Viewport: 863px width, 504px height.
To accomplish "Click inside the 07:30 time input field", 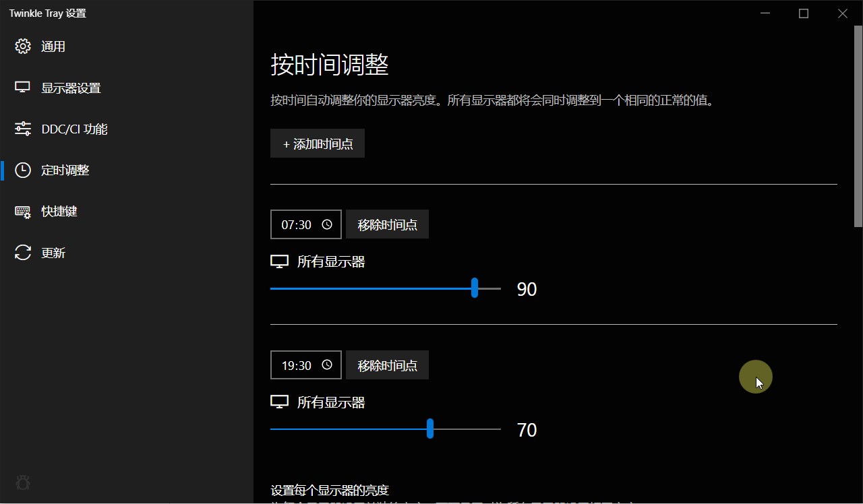I will coord(295,224).
